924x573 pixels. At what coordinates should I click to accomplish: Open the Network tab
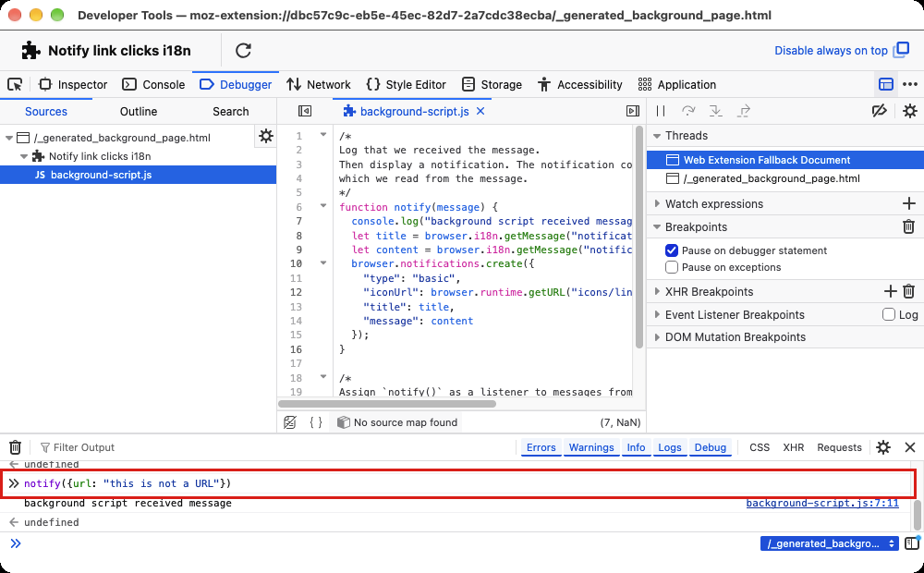coord(318,84)
